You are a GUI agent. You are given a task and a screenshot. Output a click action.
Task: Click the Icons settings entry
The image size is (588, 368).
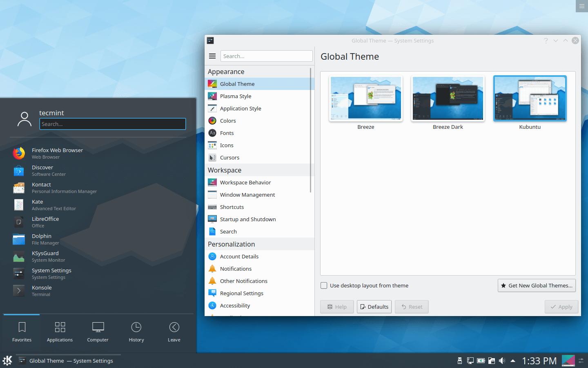coord(226,145)
